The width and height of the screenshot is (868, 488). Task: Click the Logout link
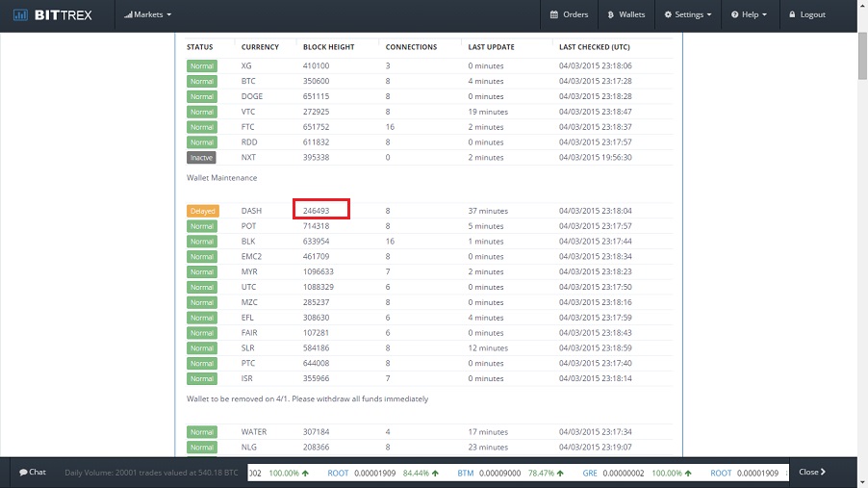pyautogui.click(x=807, y=15)
